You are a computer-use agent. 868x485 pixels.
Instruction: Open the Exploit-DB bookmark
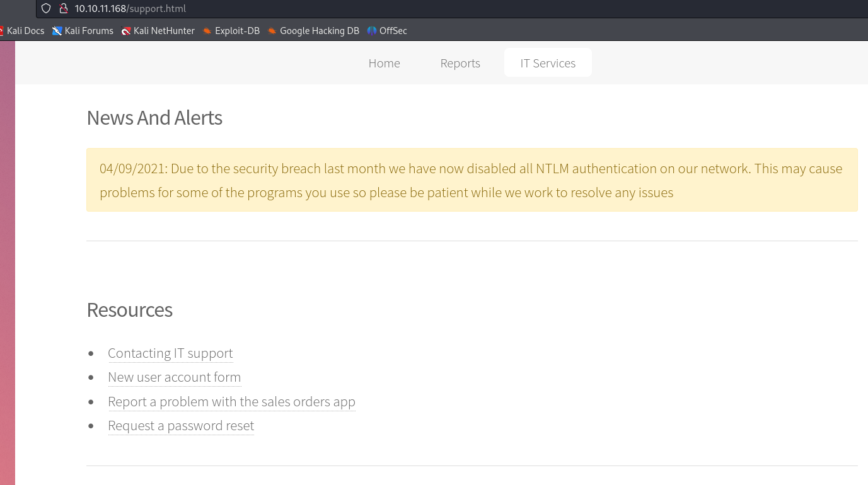click(x=231, y=31)
